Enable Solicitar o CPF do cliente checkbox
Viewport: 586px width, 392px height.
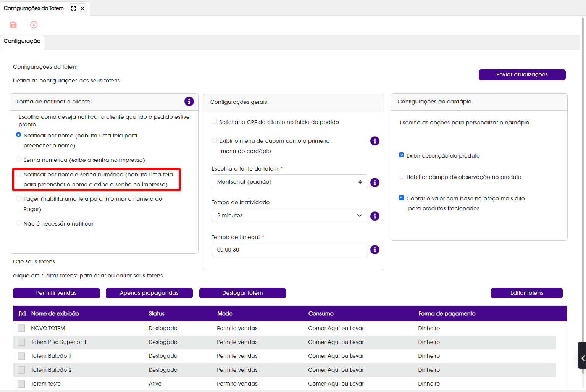[x=214, y=121]
